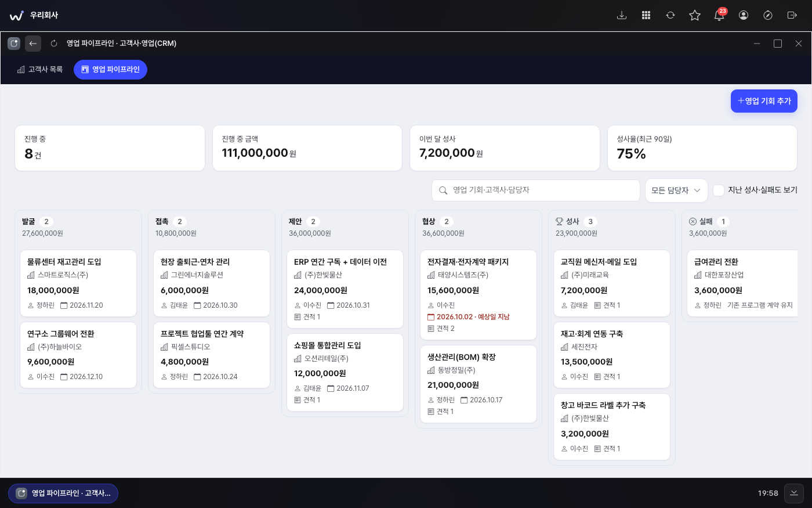Click the logout icon in top bar
The image size is (812, 508).
(x=792, y=16)
